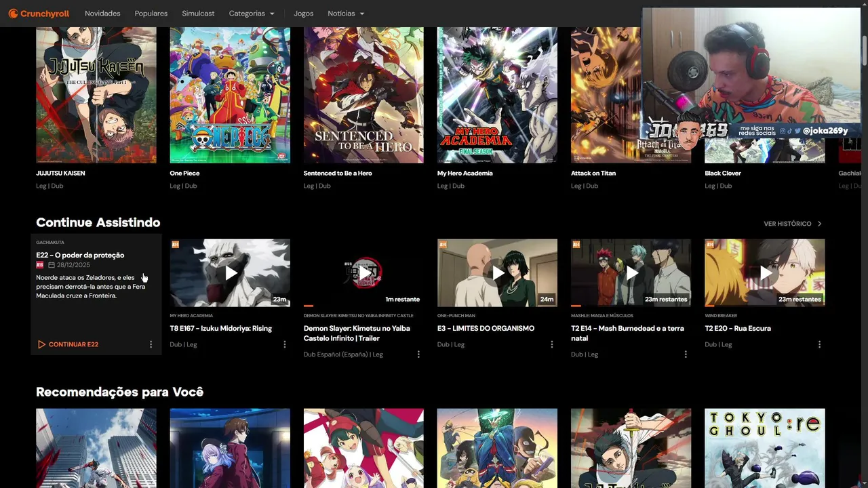Image resolution: width=868 pixels, height=488 pixels.
Task: Open the Jogos menu item
Action: pos(304,14)
